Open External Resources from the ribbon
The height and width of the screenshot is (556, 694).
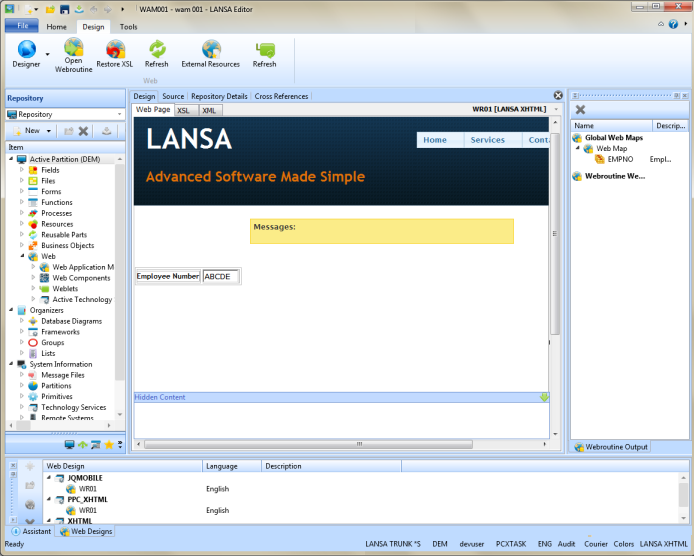tap(211, 54)
